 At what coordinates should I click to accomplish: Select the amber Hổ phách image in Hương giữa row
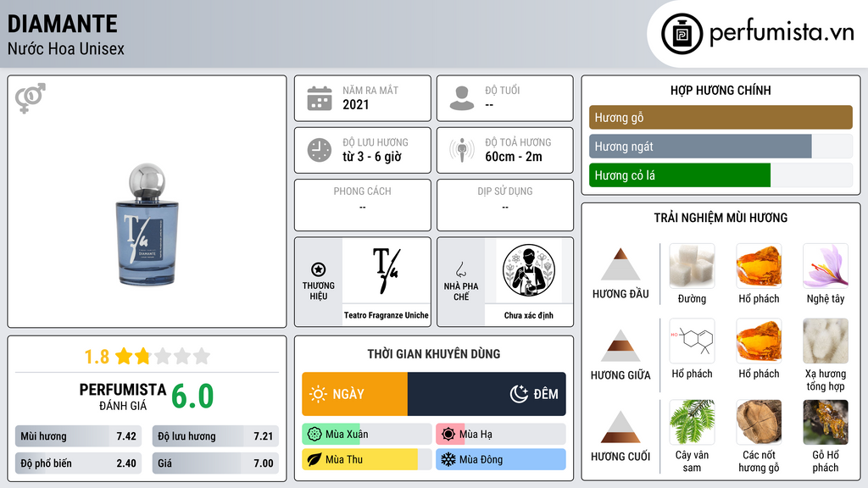759,341
